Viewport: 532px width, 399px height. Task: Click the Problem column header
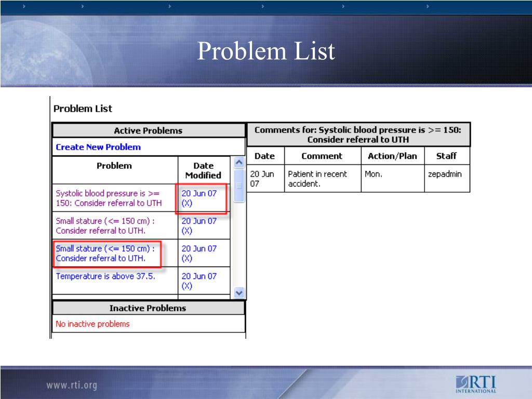pos(114,166)
